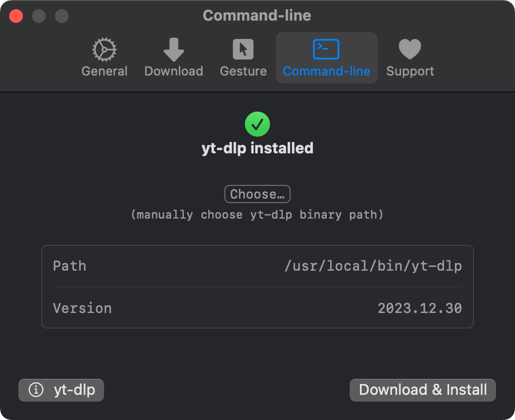
Task: Click the manually choose binary path hint
Action: coord(257,215)
